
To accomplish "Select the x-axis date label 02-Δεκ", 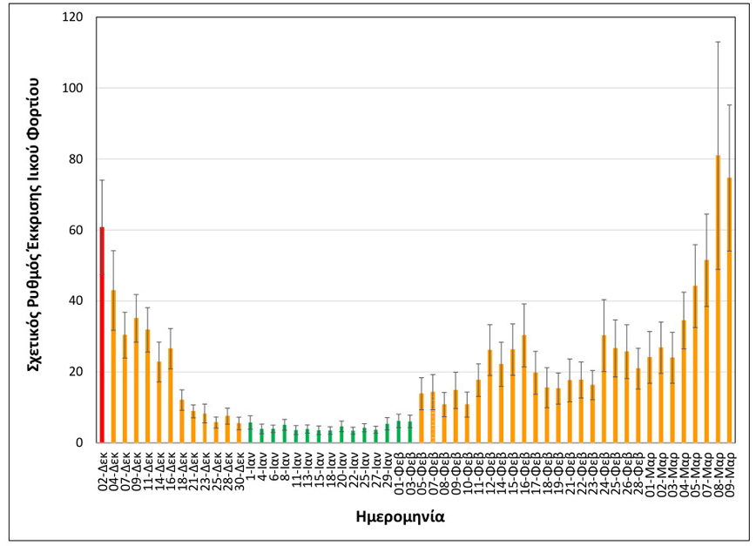I will point(103,470).
